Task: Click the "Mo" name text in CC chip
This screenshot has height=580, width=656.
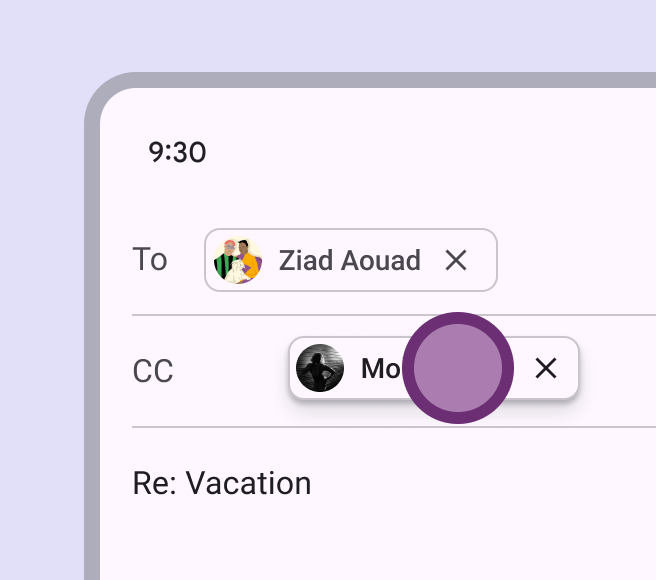Action: point(380,369)
